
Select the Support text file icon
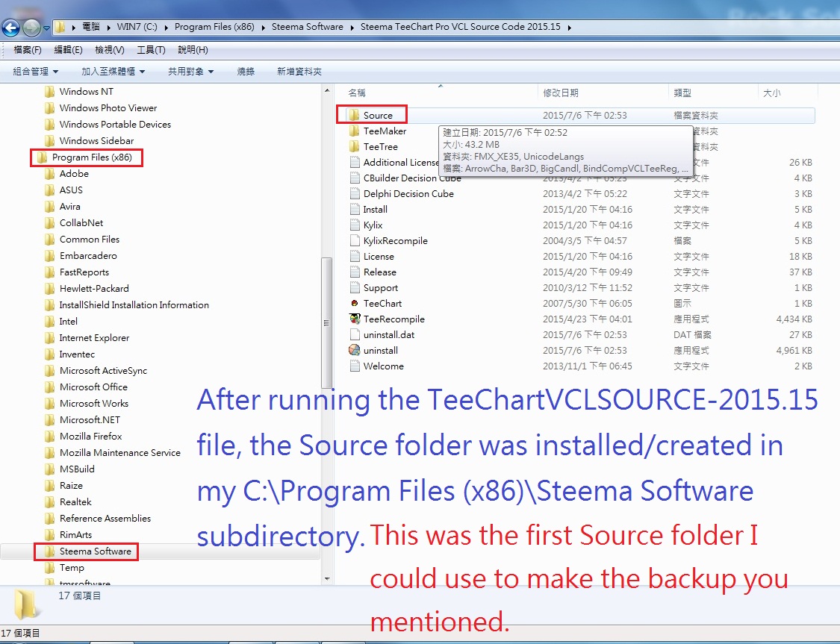[x=354, y=288]
